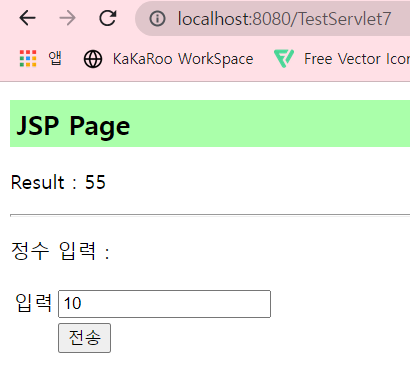Submit the form with 전송 button

[84, 338]
